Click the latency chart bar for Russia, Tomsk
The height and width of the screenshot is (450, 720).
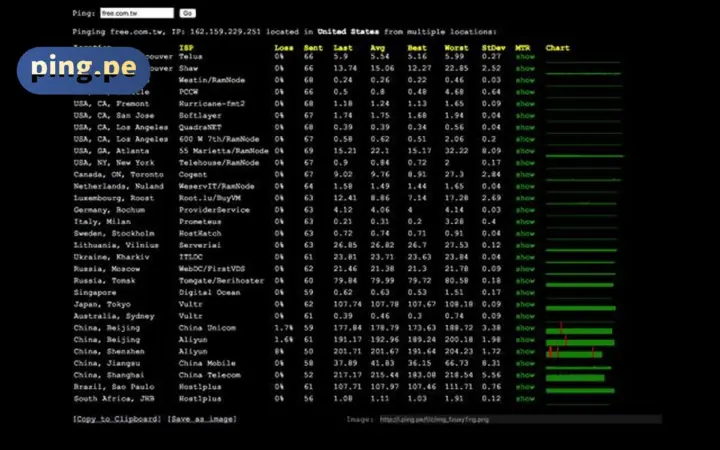579,285
